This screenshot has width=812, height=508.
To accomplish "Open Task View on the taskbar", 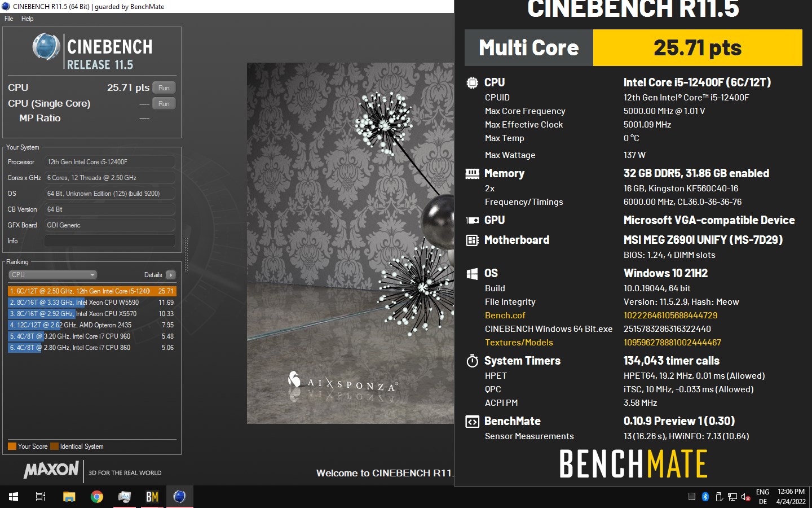I will tap(41, 497).
